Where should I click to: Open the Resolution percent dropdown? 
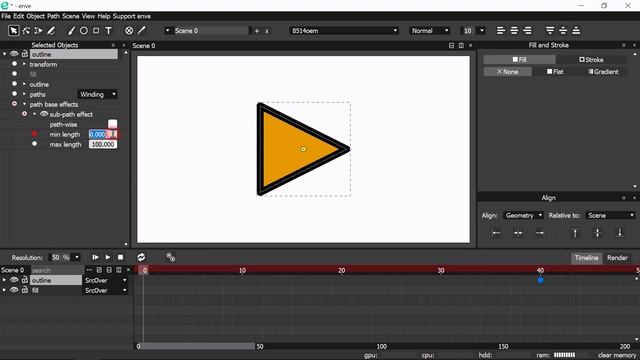point(77,257)
